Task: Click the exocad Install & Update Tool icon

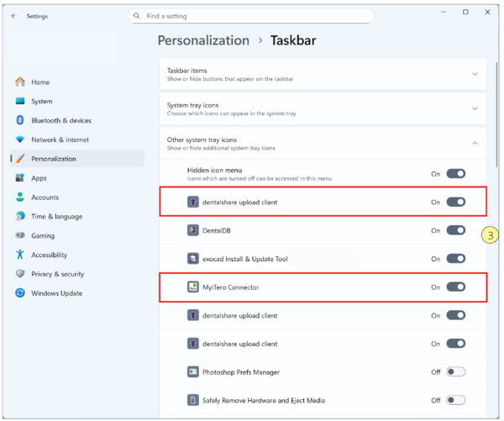Action: tap(193, 259)
